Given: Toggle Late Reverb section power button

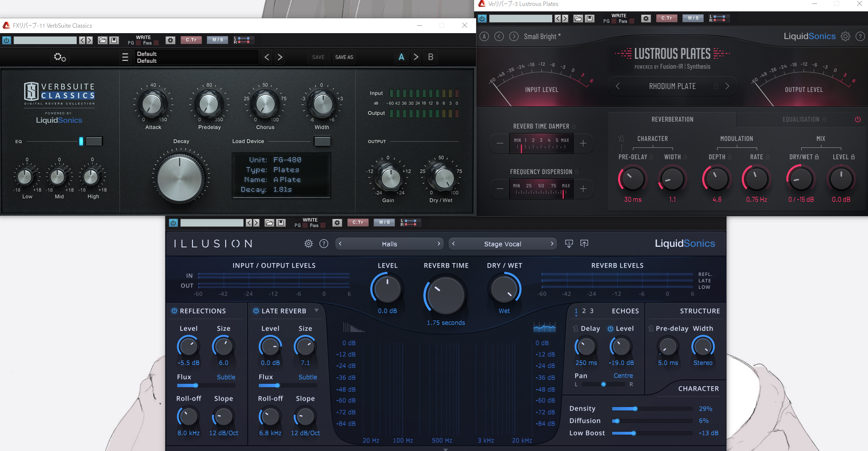Looking at the screenshot, I should click(256, 311).
